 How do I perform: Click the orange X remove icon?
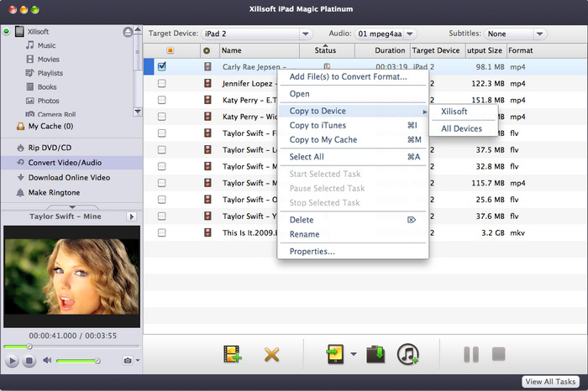click(271, 354)
